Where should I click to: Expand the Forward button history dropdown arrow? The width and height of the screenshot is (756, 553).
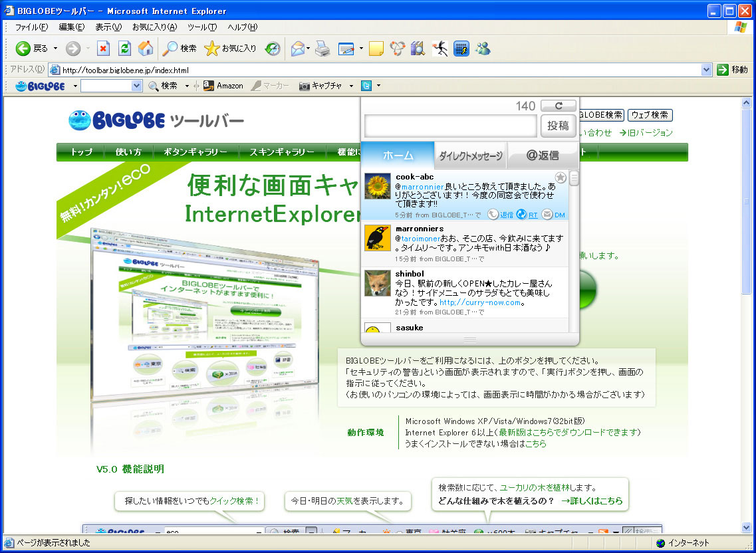click(x=88, y=49)
